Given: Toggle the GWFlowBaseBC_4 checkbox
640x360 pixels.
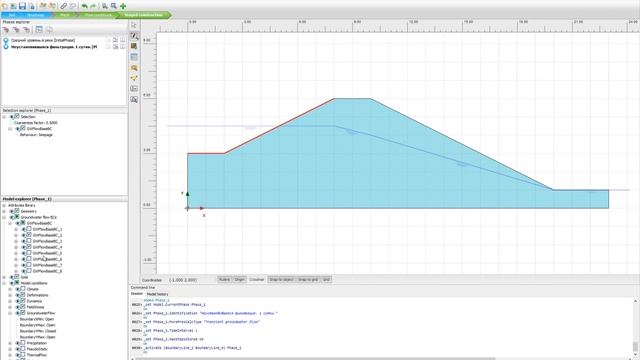Looking at the screenshot, I should [x=29, y=247].
